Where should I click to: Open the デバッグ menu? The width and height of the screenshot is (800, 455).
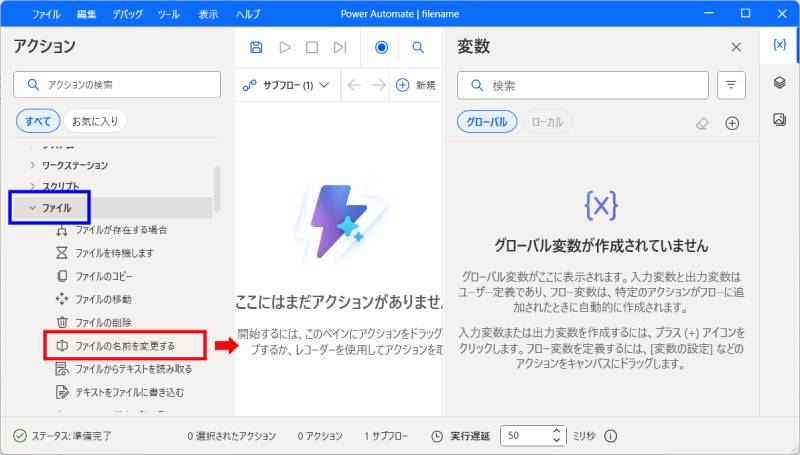(128, 14)
